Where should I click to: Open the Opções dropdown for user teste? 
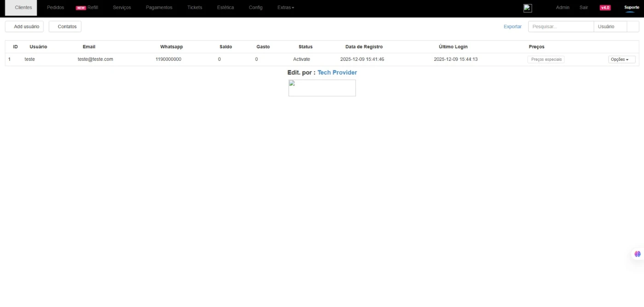(622, 59)
